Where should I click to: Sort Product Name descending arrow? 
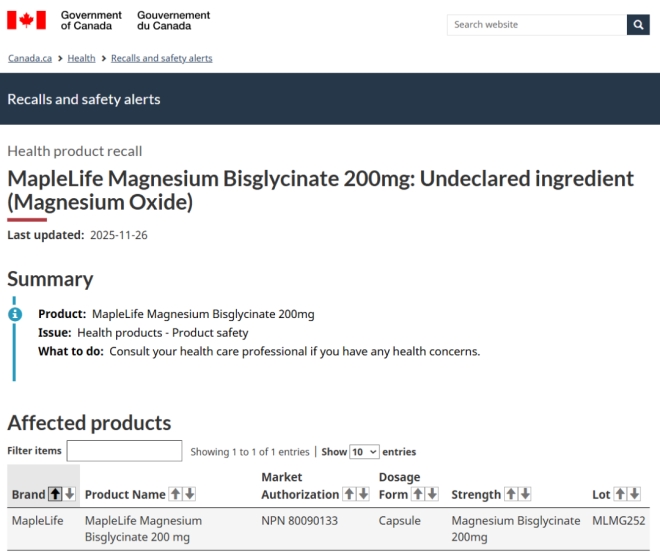189,494
